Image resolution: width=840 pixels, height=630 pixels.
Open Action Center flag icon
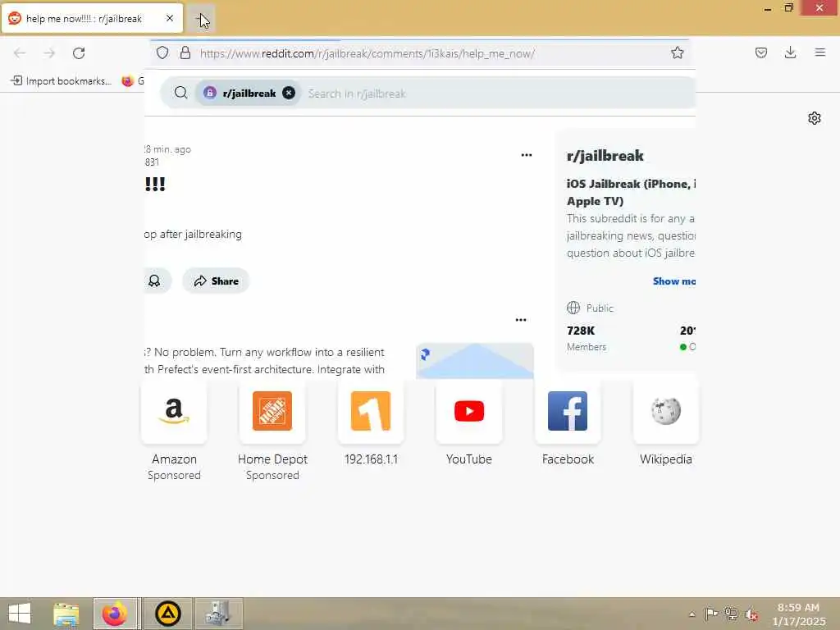click(711, 614)
